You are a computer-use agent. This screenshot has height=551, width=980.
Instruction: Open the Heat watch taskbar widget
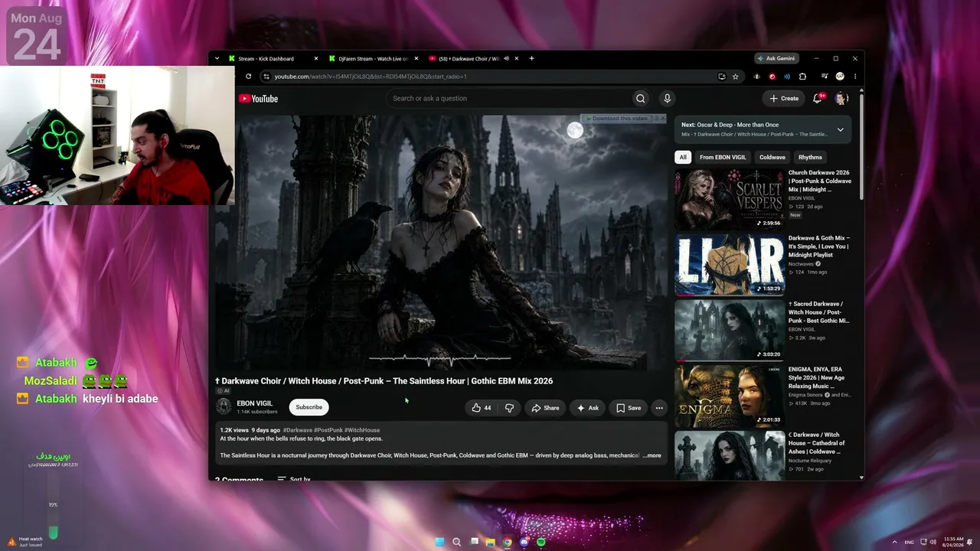24,542
